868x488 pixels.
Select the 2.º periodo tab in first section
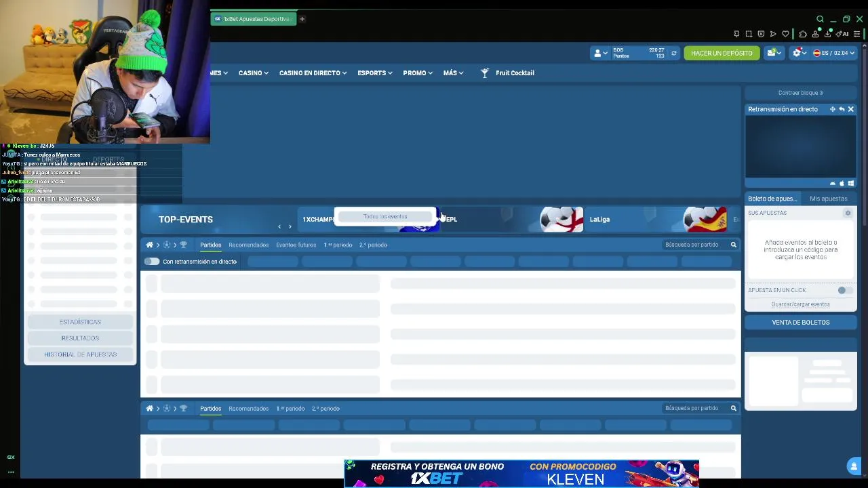(x=373, y=245)
